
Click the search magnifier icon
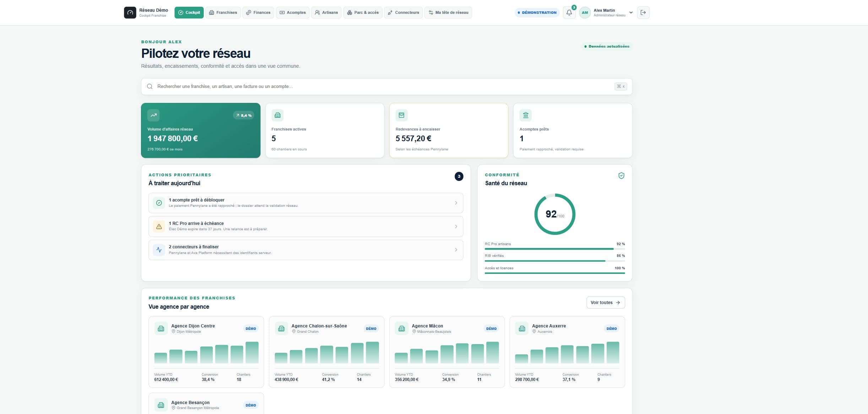[150, 87]
